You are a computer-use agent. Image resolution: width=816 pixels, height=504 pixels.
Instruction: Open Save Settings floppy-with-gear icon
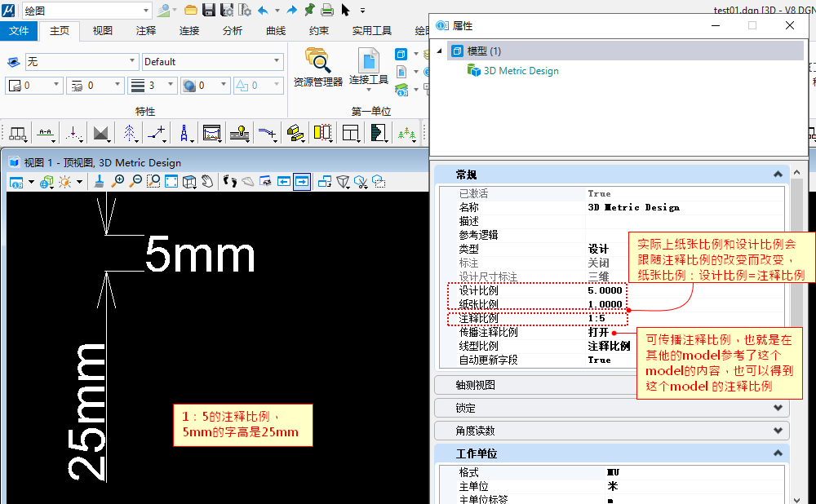pyautogui.click(x=227, y=10)
